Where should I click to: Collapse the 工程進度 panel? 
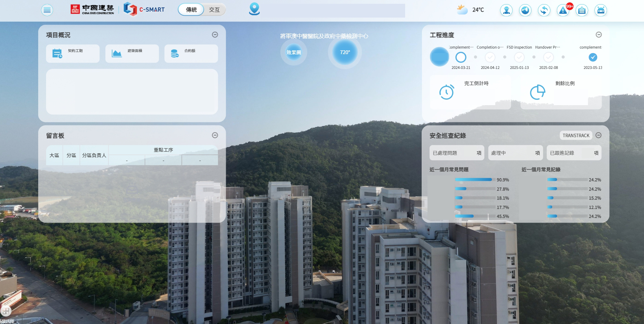click(x=599, y=34)
